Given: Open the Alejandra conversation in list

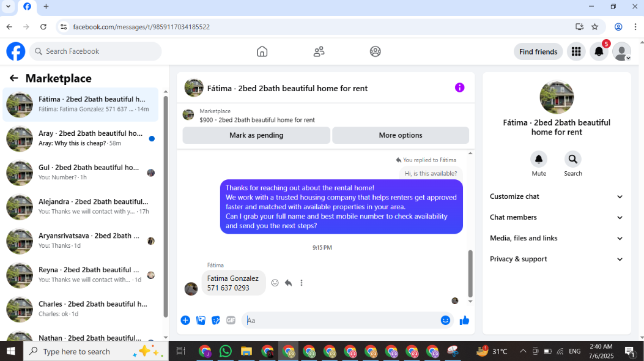Looking at the screenshot, I should 81,207.
